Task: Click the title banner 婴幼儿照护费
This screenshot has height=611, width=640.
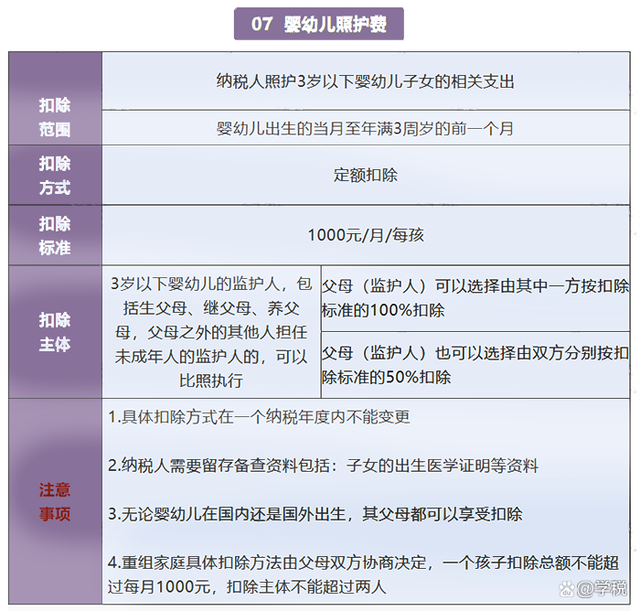Action: tap(320, 24)
